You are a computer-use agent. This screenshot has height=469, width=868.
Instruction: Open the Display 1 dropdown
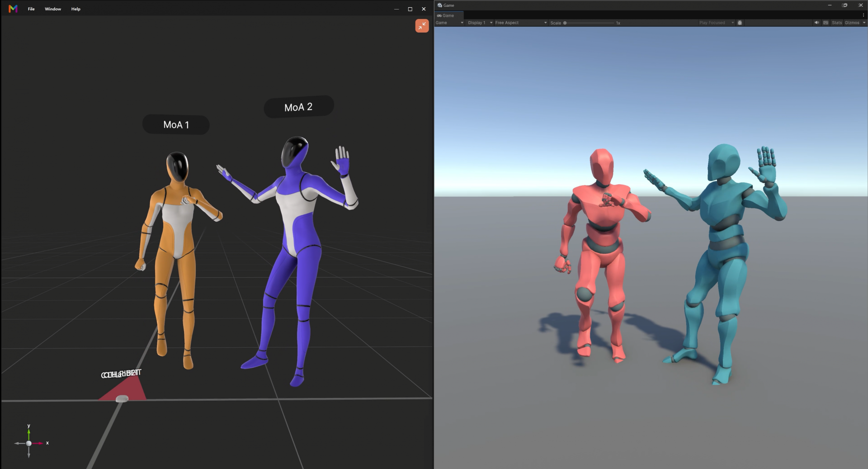(x=480, y=23)
